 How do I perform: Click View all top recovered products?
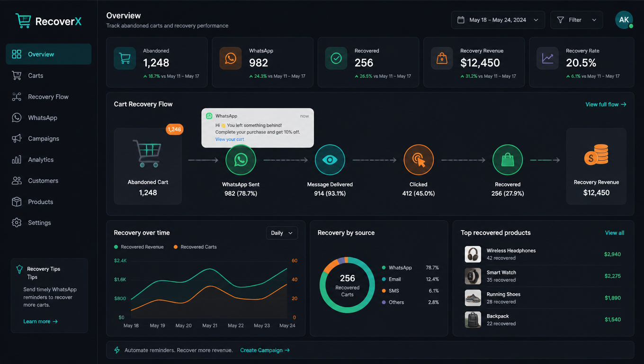(x=615, y=233)
